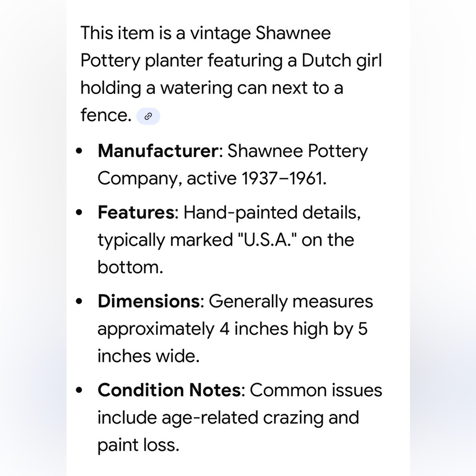Open the source link chip after 'fence.'
This screenshot has height=476, width=476.
148,116
